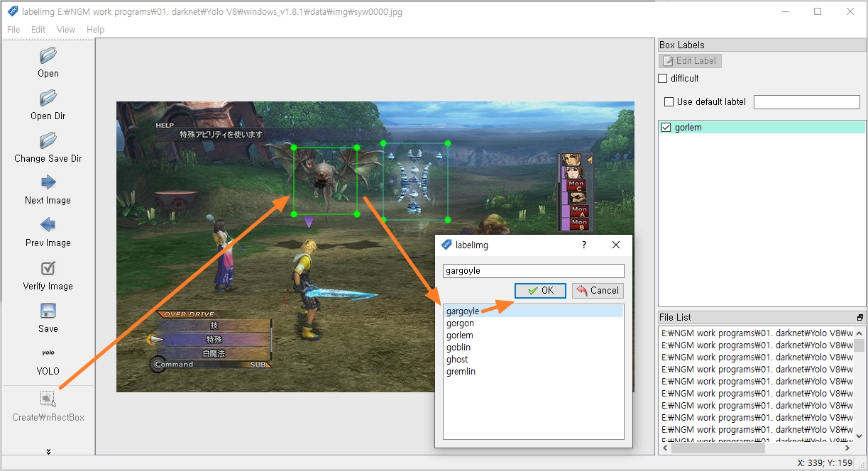The height and width of the screenshot is (471, 868).
Task: Click the Save floppy disk icon
Action: [x=48, y=311]
